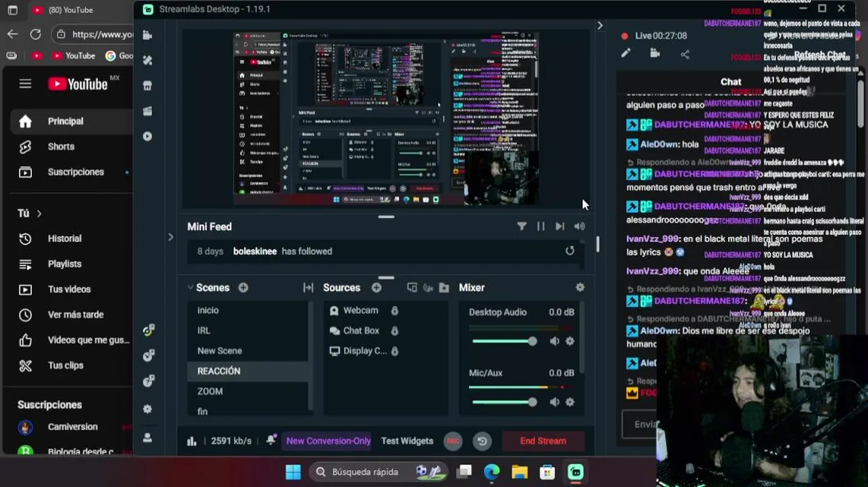Adjust the Desktop Audio volume slider
Image resolution: width=868 pixels, height=487 pixels.
tap(504, 342)
